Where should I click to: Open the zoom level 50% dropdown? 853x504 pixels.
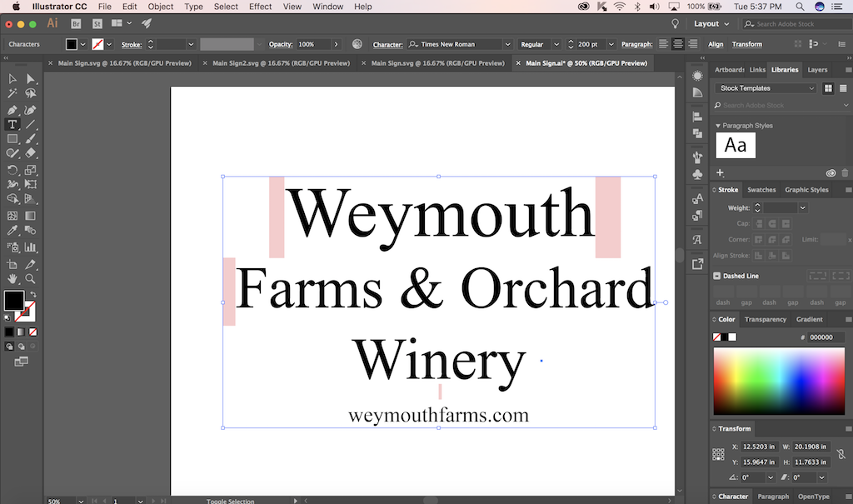[81, 501]
